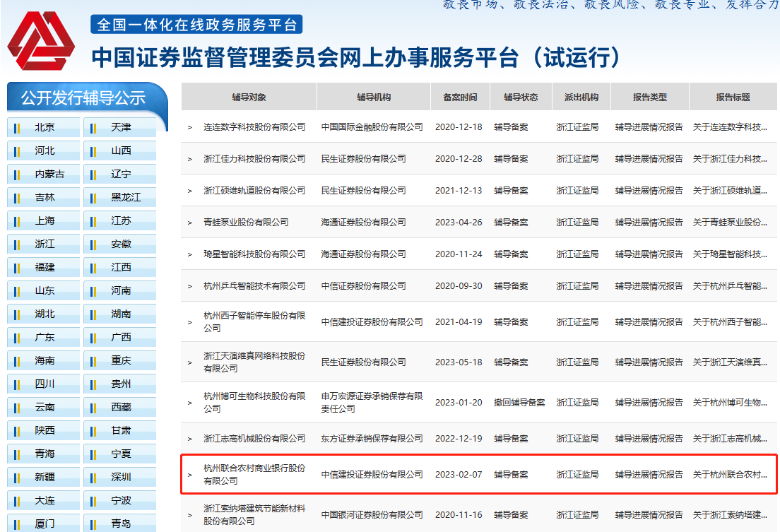Expand the 青蛙泵业股份有限公司 row arrow

tap(189, 223)
